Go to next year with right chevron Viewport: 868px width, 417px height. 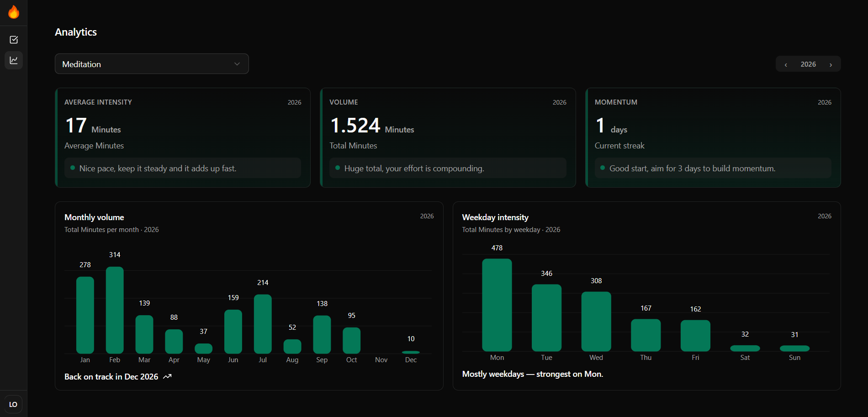click(831, 64)
